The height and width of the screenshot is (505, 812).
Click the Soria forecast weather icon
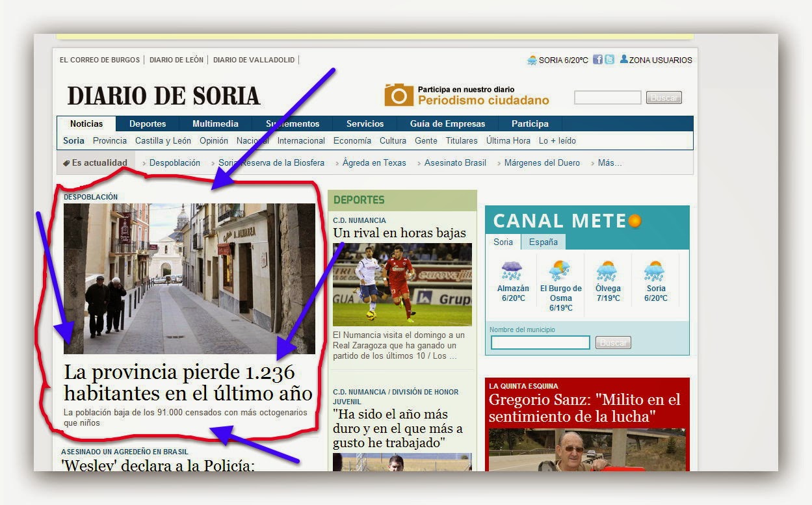point(655,270)
